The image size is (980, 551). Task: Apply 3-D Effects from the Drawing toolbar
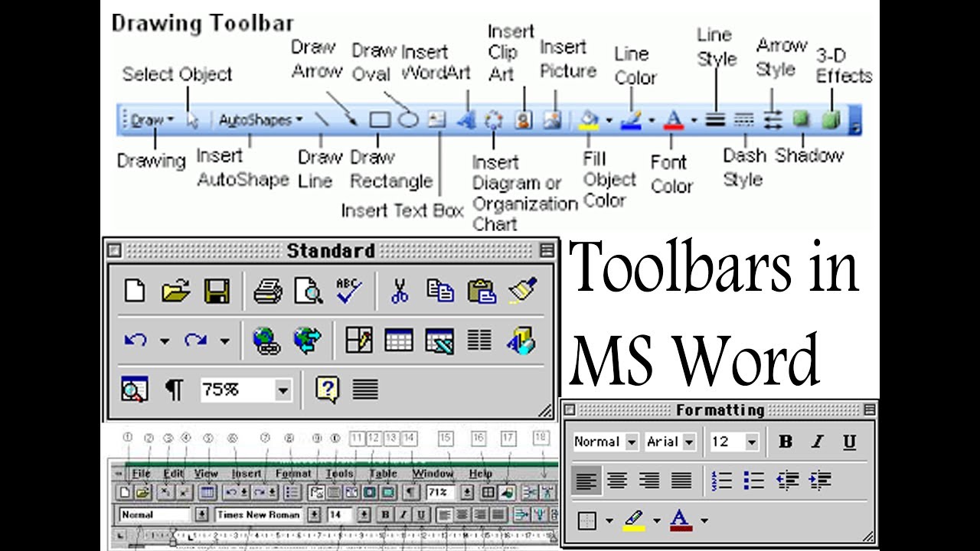(832, 119)
